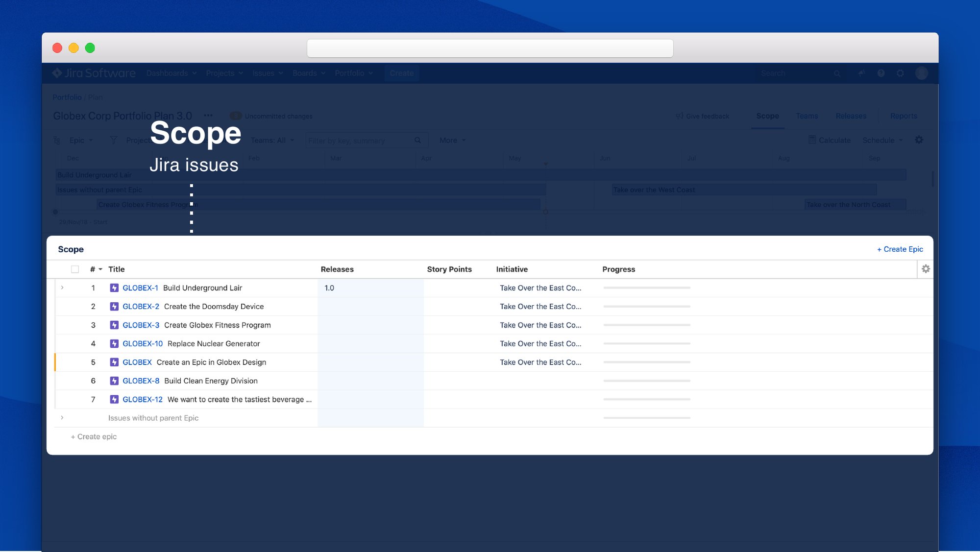Expand the Issues without parent Epic row
Viewport: 980px width, 552px height.
point(62,417)
